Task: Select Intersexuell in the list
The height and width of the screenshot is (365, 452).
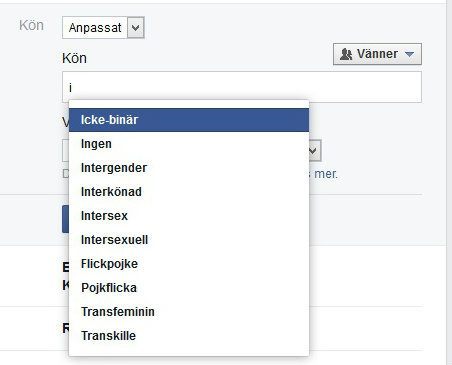Action: pyautogui.click(x=189, y=240)
